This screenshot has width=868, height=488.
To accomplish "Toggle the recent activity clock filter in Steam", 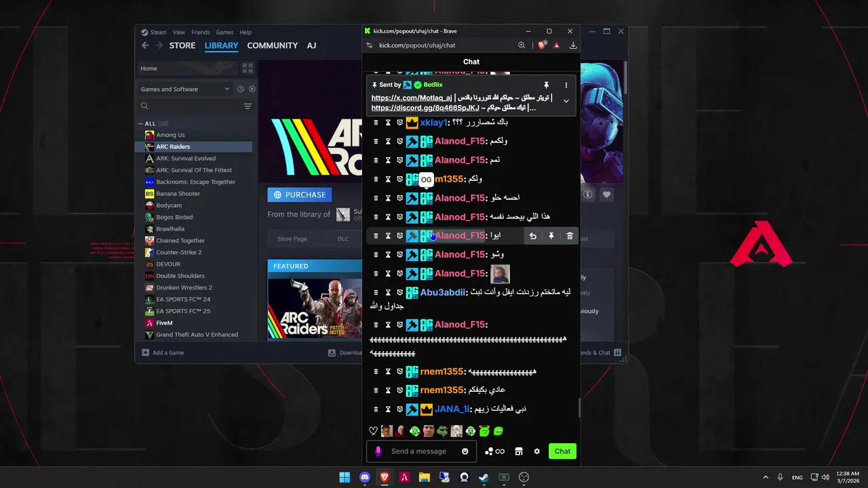I will point(240,89).
